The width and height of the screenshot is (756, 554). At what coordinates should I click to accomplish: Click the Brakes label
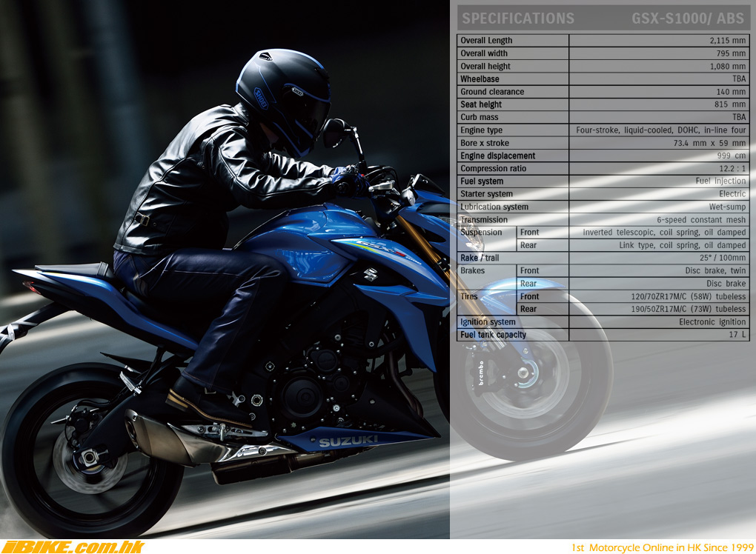tap(472, 271)
